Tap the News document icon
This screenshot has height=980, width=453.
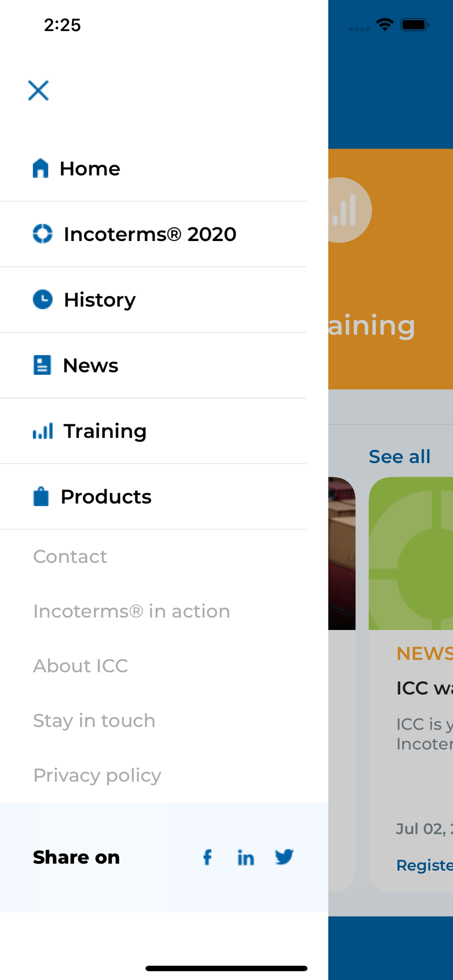(42, 365)
